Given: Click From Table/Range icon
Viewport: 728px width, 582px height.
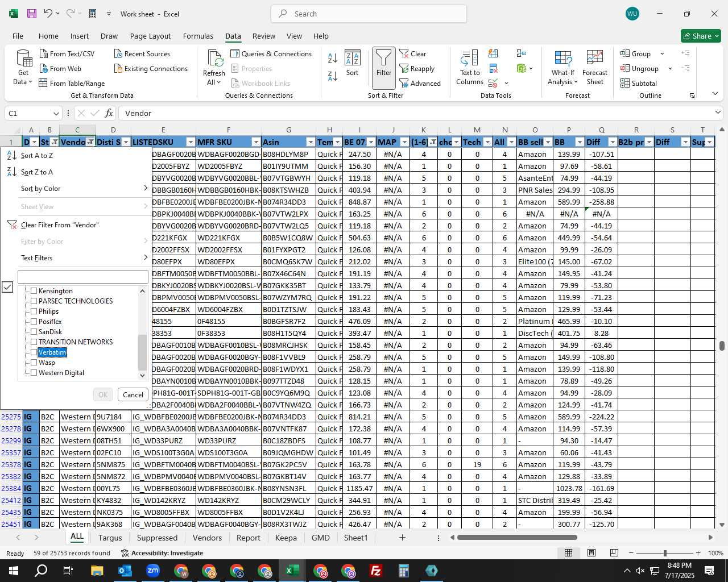Looking at the screenshot, I should pyautogui.click(x=43, y=83).
